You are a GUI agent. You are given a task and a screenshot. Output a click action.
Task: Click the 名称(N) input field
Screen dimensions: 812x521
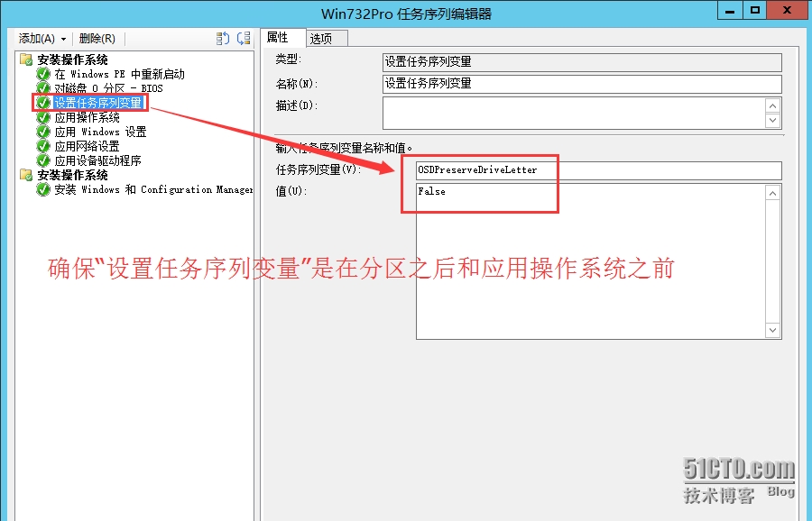point(582,84)
